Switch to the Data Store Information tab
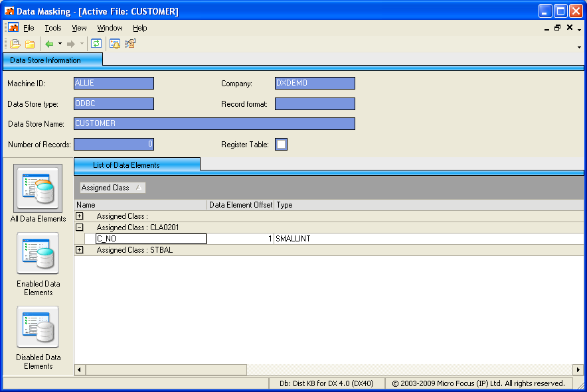 [45, 60]
